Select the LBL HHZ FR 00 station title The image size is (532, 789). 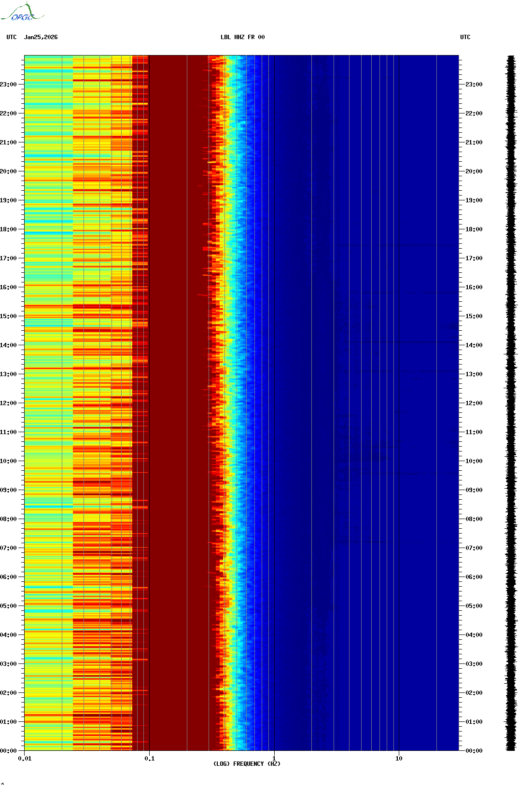click(x=242, y=37)
